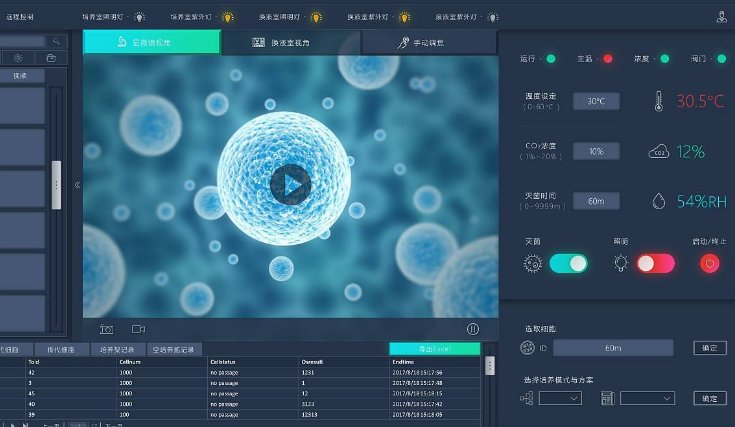Open the culture mode dropdown
The height and width of the screenshot is (427, 735).
pos(560,398)
